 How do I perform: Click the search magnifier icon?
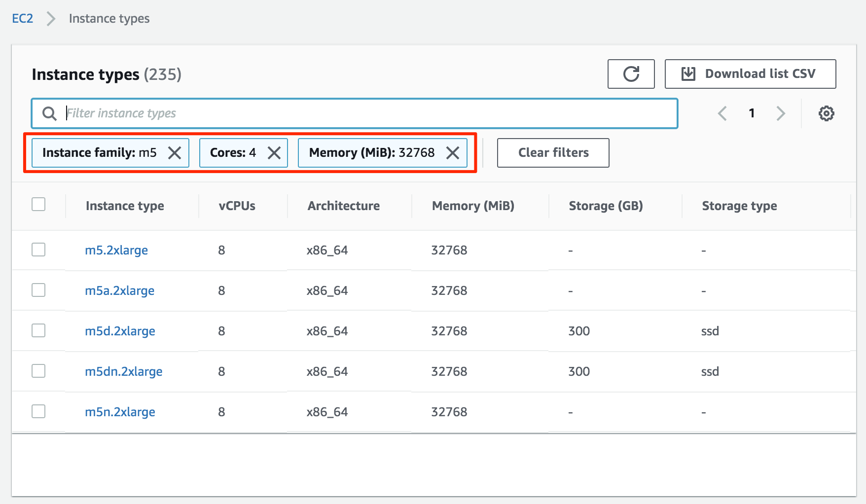pyautogui.click(x=49, y=113)
